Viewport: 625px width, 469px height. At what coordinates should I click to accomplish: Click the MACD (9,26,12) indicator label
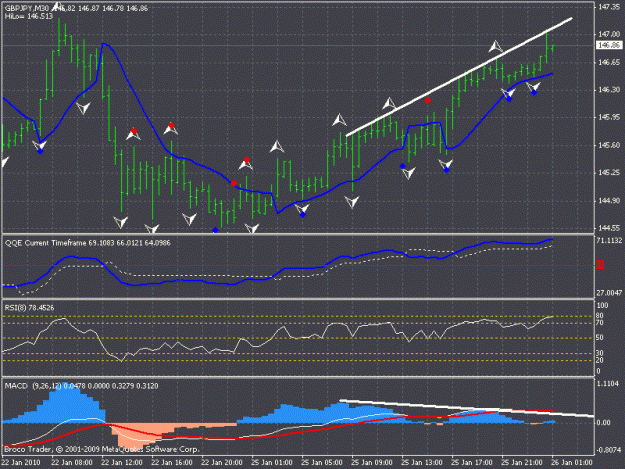point(82,386)
